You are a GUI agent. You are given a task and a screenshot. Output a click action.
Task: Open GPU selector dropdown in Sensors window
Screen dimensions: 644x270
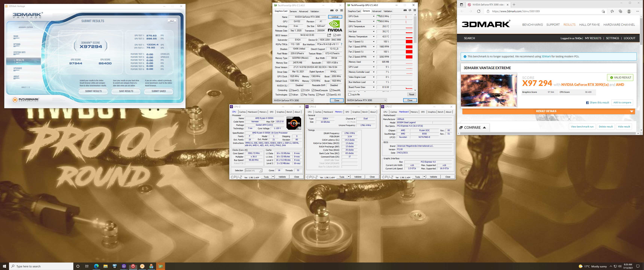pyautogui.click(x=367, y=100)
